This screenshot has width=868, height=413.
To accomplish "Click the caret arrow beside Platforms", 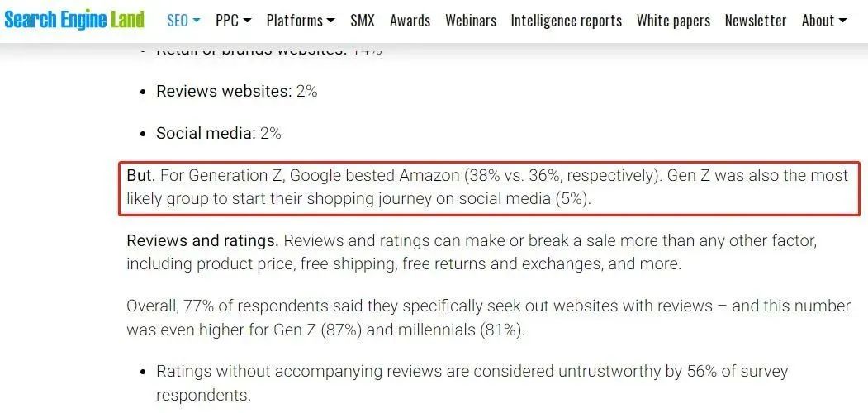I will click(331, 21).
